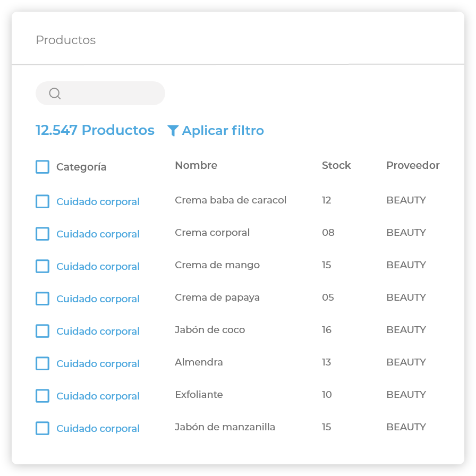Sort by the Stock column header
This screenshot has height=476, width=476.
click(x=336, y=165)
